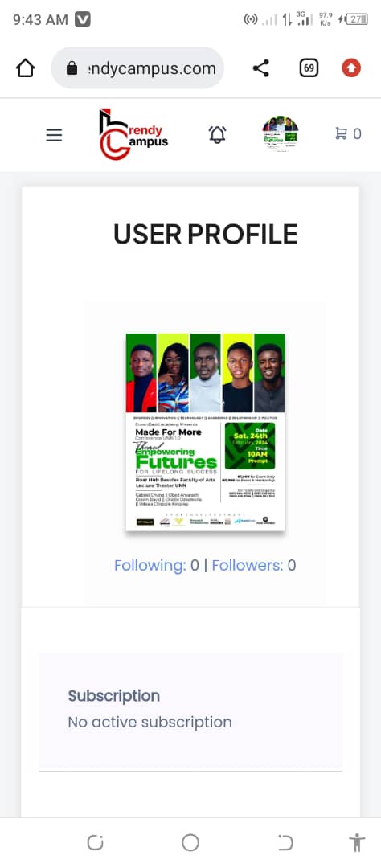The height and width of the screenshot is (868, 381).
Task: Tap the padlock site security icon
Action: pos(72,68)
